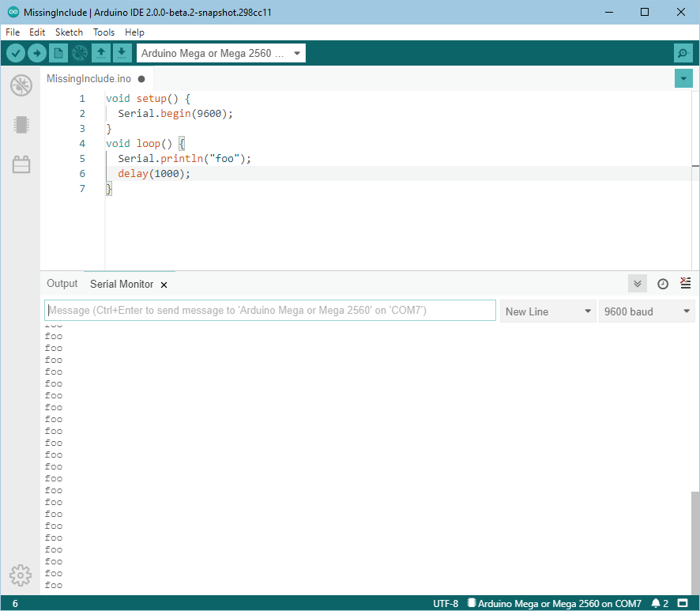The width and height of the screenshot is (700, 611).
Task: Open the Help menu
Action: coord(134,32)
